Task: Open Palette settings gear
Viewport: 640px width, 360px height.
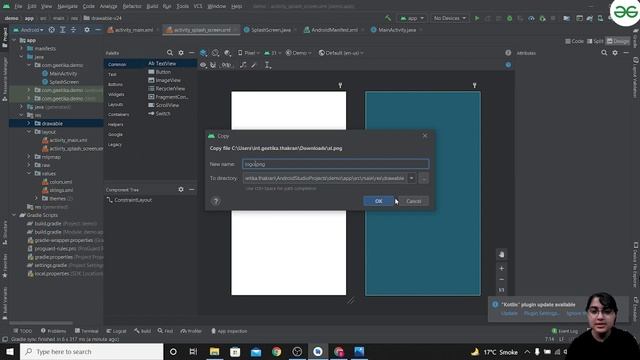Action: point(181,53)
